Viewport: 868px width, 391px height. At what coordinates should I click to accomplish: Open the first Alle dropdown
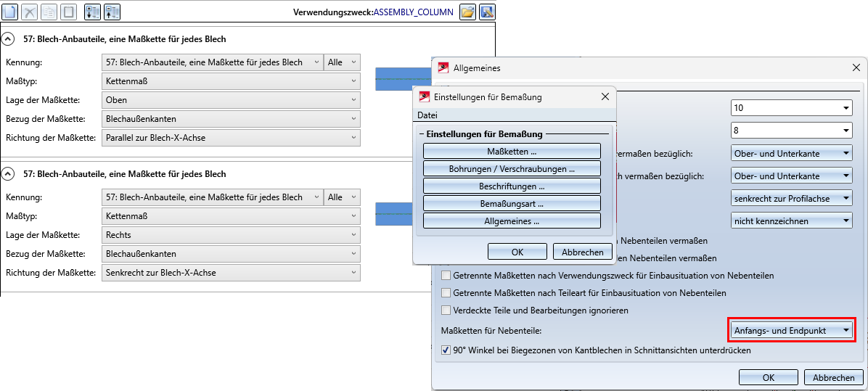click(342, 62)
